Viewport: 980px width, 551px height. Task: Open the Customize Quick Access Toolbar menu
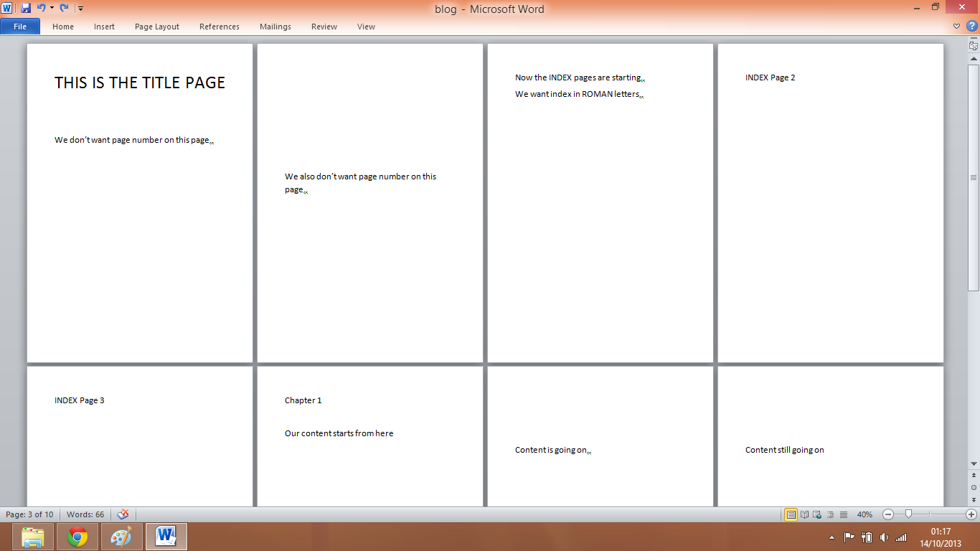coord(80,8)
